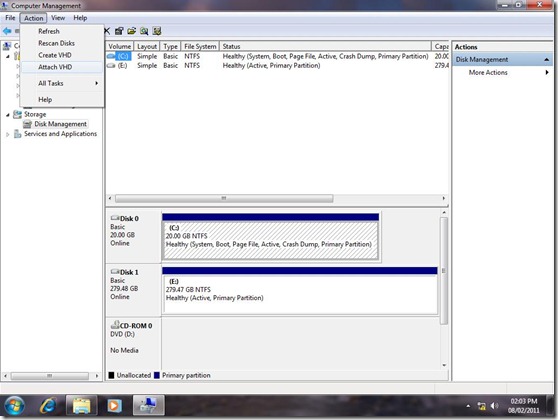Sort by the Layout column header

[147, 46]
